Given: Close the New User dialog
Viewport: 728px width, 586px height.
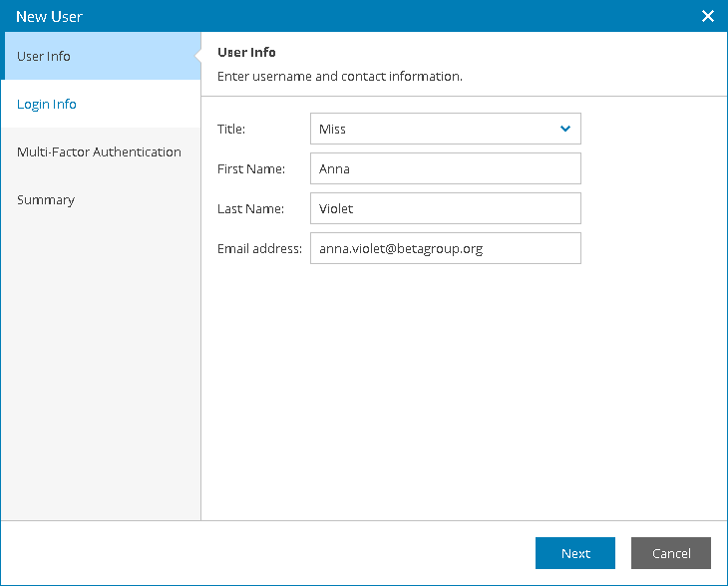Looking at the screenshot, I should 708,16.
